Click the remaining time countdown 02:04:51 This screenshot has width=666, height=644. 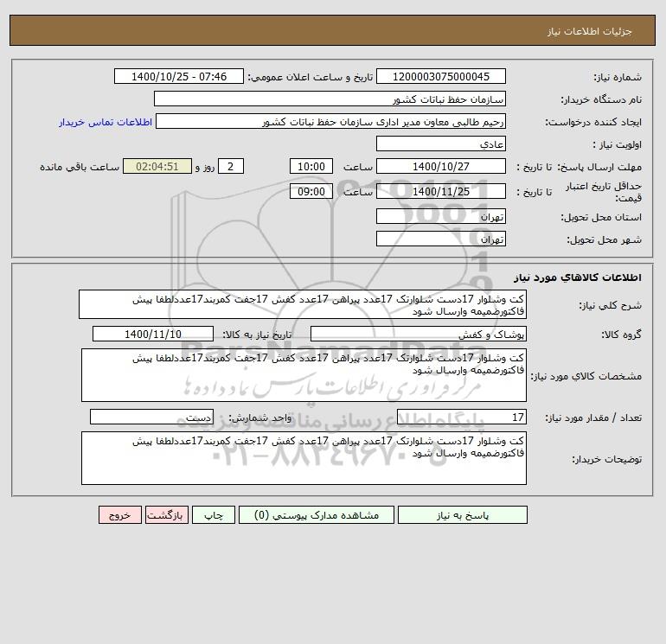157,167
